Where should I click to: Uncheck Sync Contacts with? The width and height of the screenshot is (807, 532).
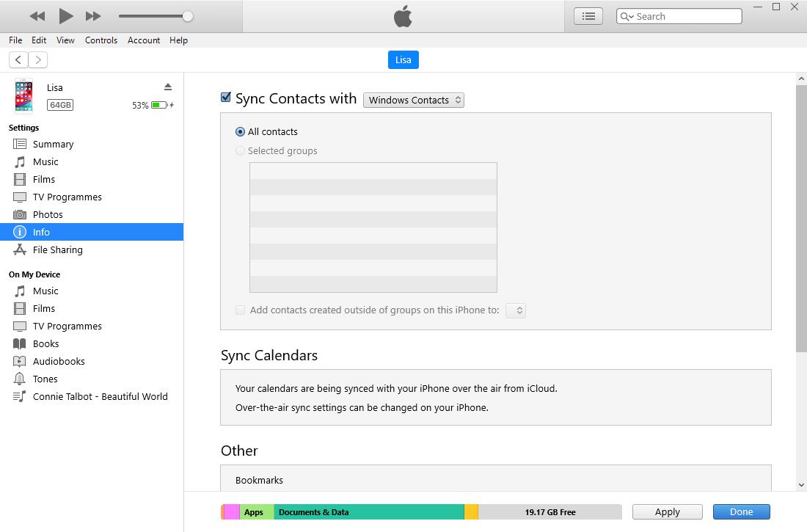tap(225, 97)
